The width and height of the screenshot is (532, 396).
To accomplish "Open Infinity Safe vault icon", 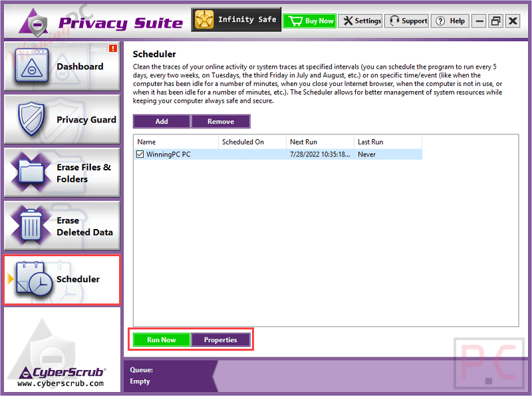I will pos(204,20).
